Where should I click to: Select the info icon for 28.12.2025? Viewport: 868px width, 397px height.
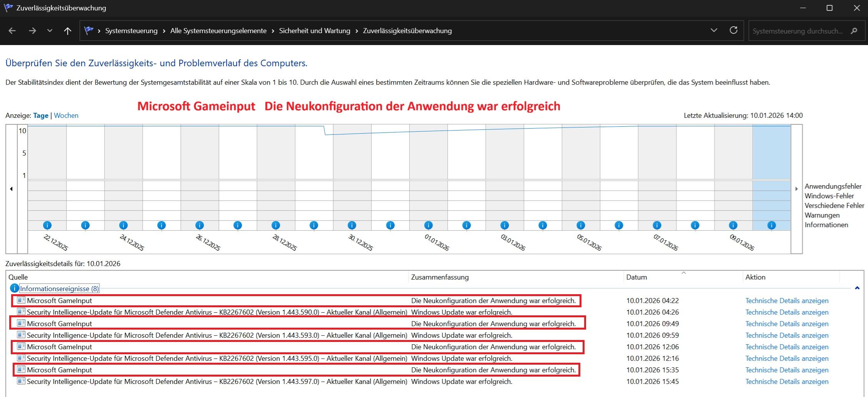pyautogui.click(x=276, y=225)
